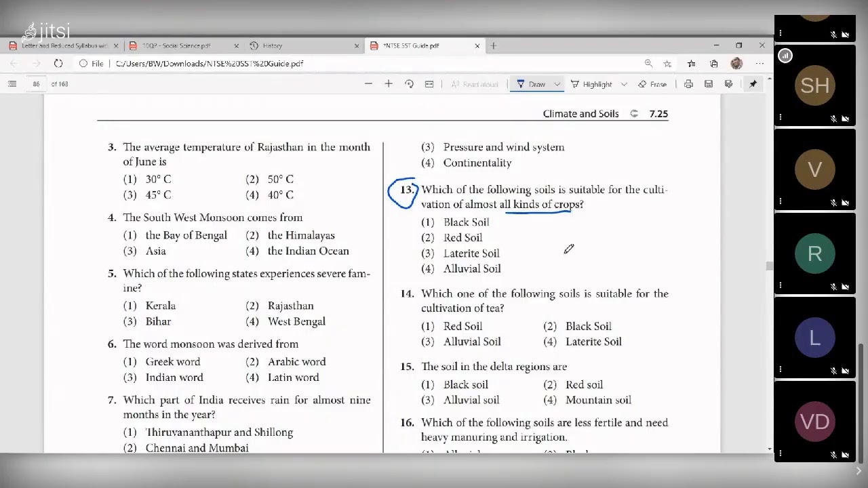This screenshot has width=868, height=488.
Task: Go forward in the browser
Action: point(37,64)
